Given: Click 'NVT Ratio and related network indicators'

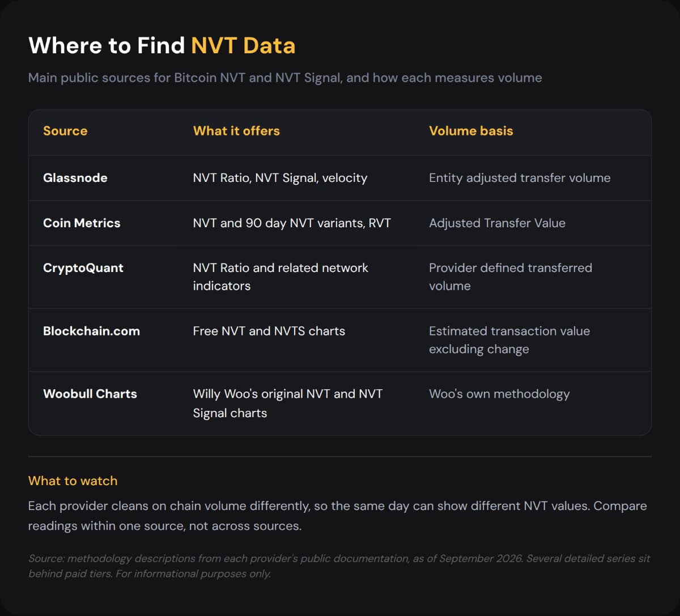Looking at the screenshot, I should (280, 277).
